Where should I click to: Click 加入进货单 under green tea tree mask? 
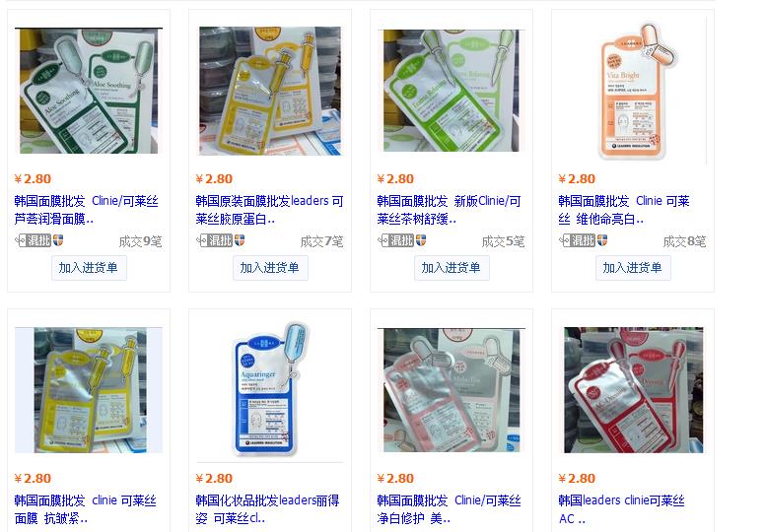[x=452, y=268]
